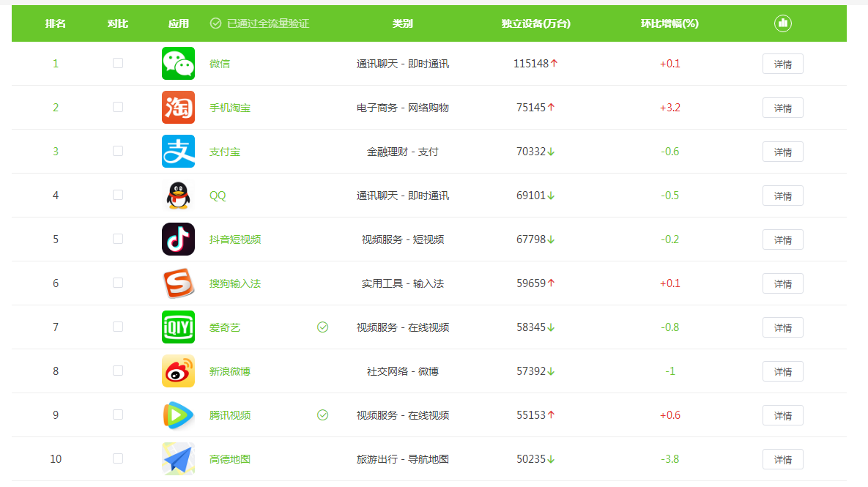Open the 抖音短视频 app name link
Image resolution: width=868 pixels, height=487 pixels.
point(235,239)
